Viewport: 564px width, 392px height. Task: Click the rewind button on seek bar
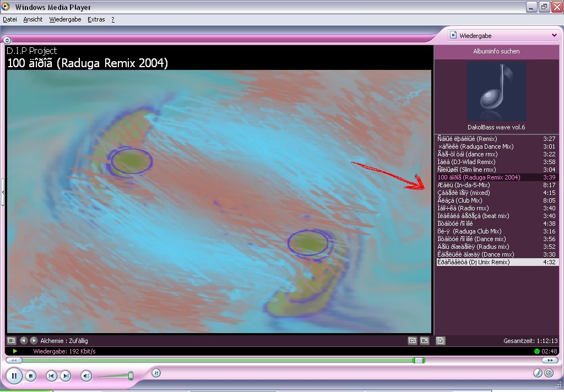coord(14,360)
